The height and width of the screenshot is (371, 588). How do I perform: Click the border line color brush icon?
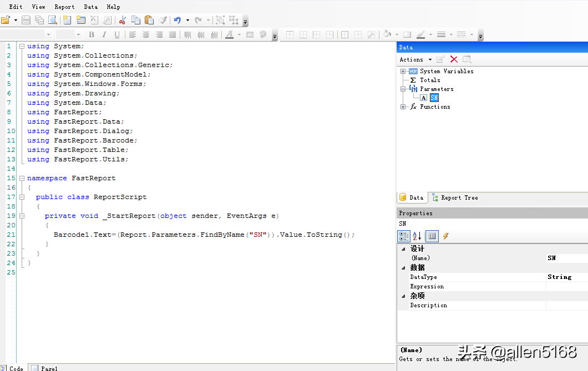(420, 34)
